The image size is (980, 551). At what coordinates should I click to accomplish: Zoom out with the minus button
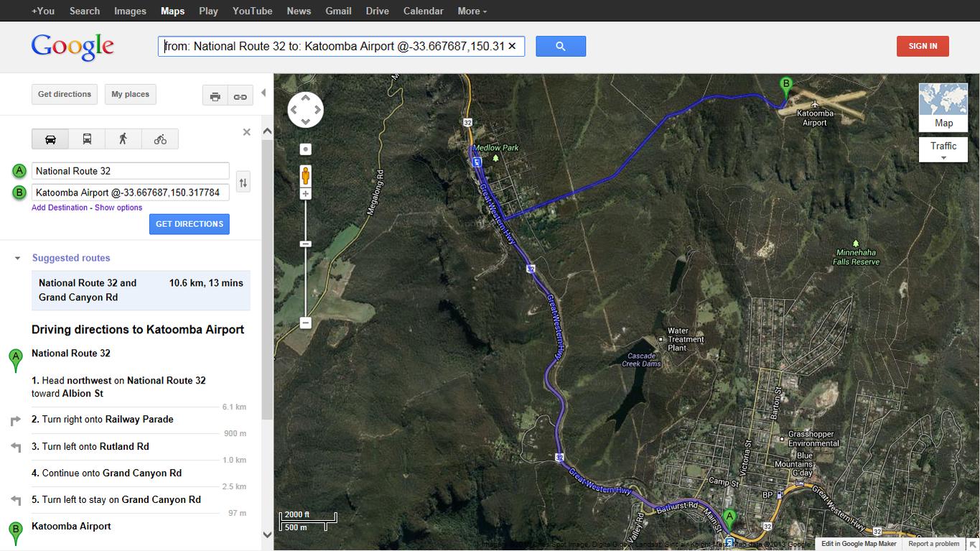tap(305, 323)
